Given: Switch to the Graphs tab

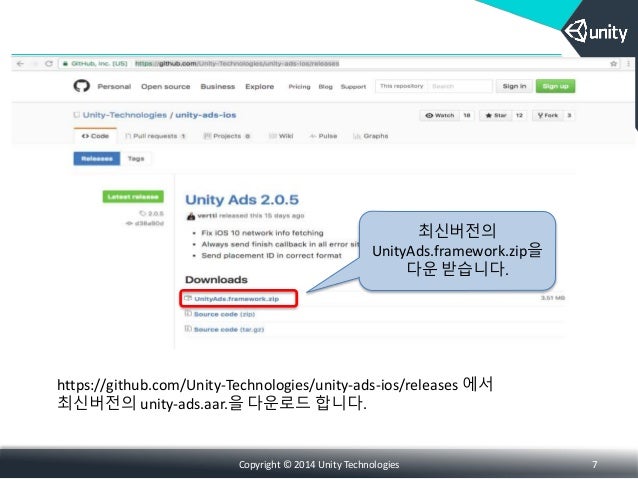Looking at the screenshot, I should [371, 136].
